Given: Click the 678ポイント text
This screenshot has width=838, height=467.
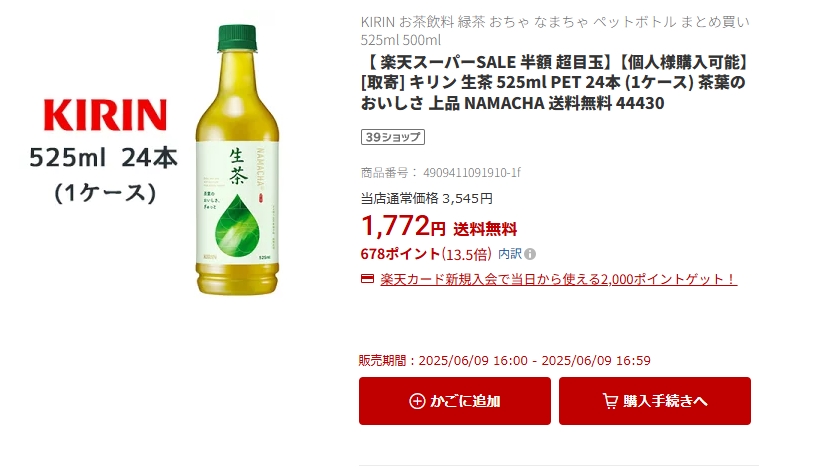Looking at the screenshot, I should (x=400, y=254).
